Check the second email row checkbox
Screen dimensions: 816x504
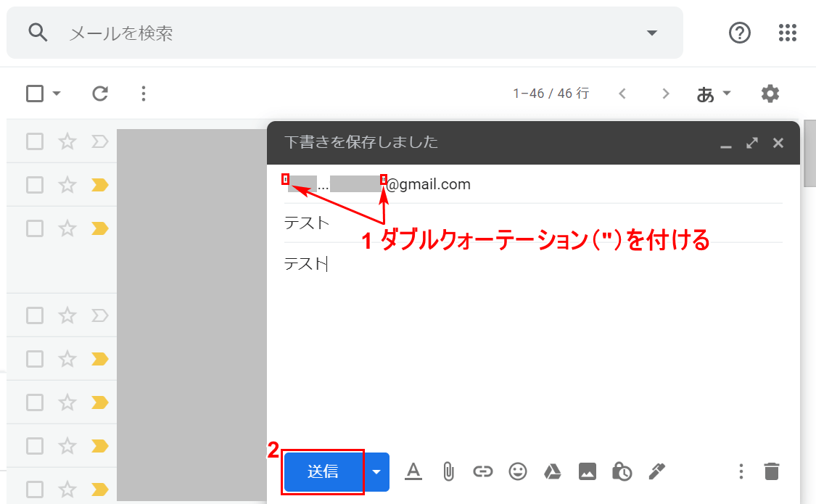35,185
